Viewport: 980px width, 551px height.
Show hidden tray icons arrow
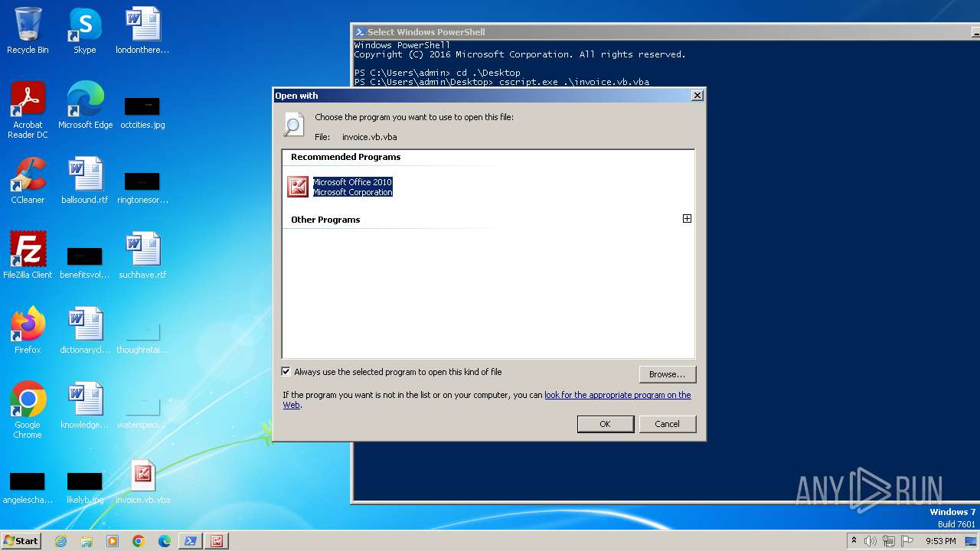[854, 541]
